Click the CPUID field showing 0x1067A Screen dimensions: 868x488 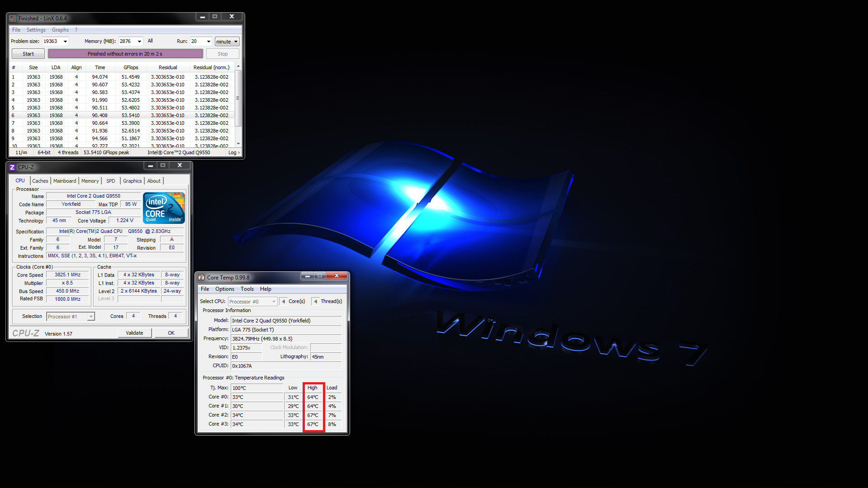pos(286,366)
